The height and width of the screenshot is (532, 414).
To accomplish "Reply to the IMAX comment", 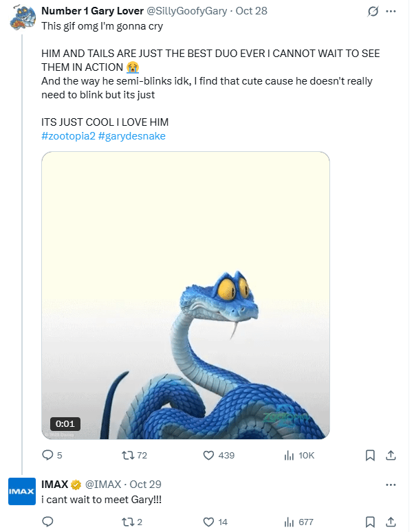I will tap(47, 522).
